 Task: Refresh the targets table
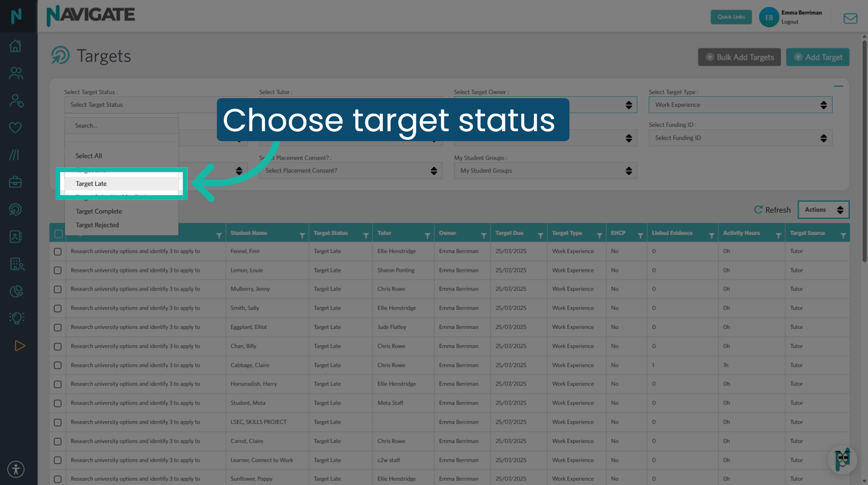click(x=772, y=210)
